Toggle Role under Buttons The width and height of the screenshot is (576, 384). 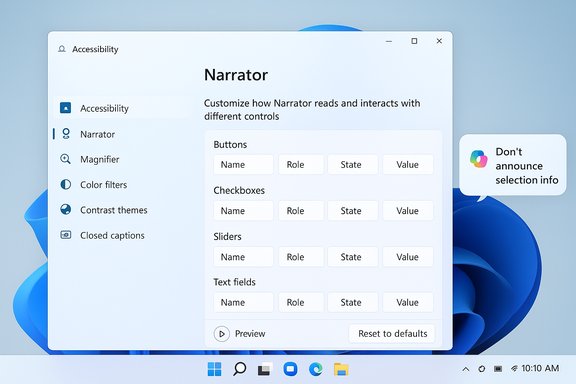click(x=301, y=165)
